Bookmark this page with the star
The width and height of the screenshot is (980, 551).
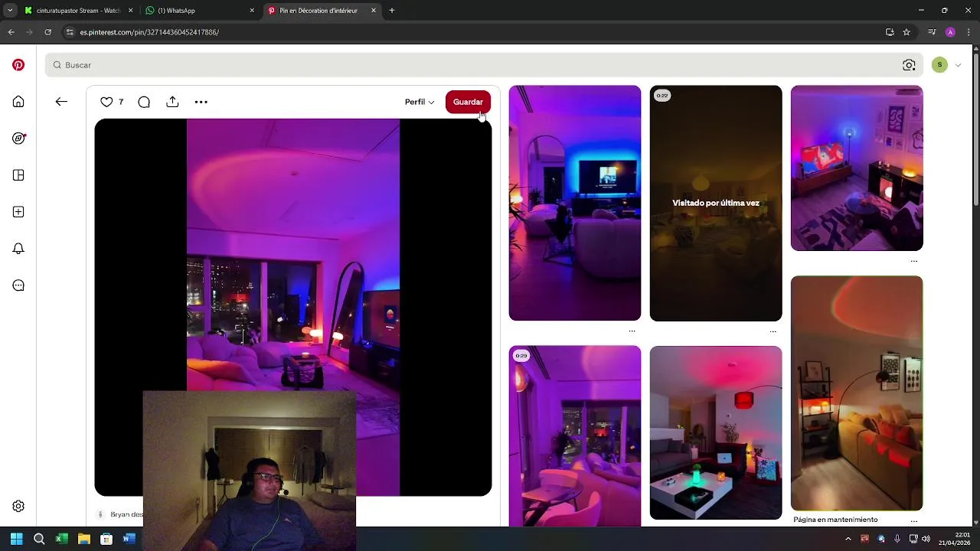click(906, 32)
